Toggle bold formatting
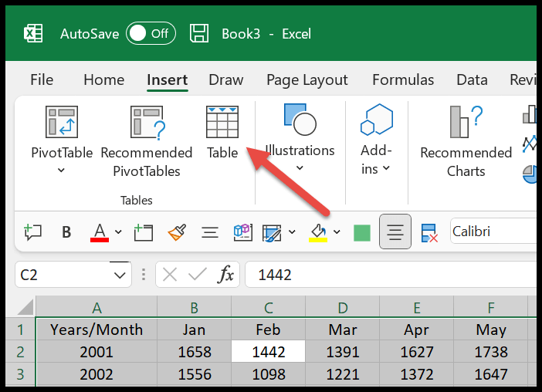Image resolution: width=542 pixels, height=392 pixels. pos(66,231)
